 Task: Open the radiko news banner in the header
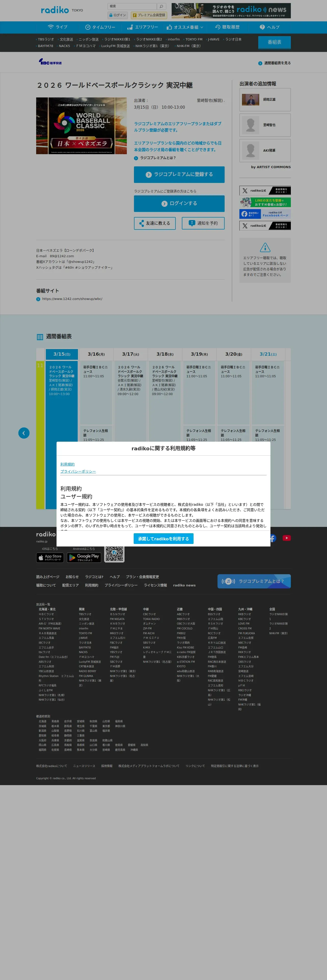pyautogui.click(x=231, y=11)
